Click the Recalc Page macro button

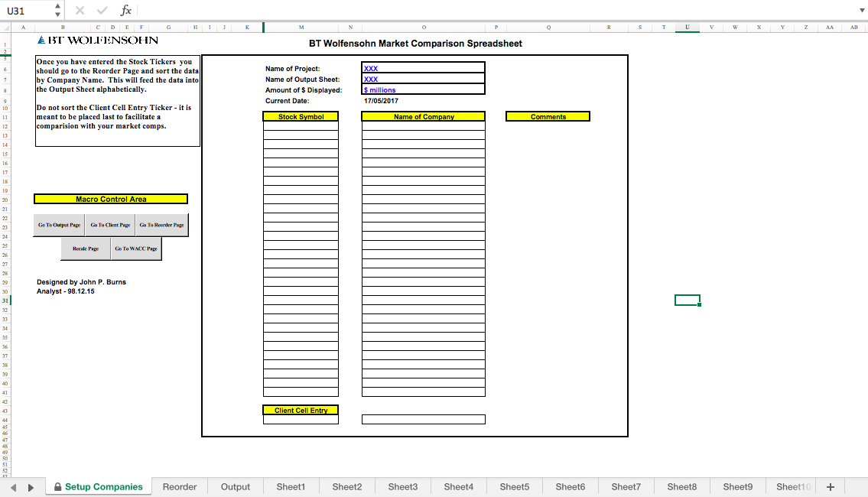pos(86,249)
